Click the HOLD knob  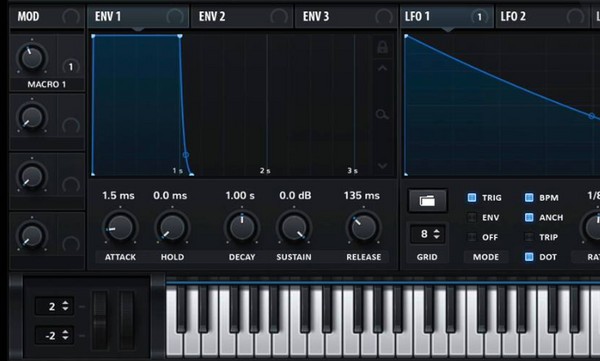[x=172, y=227]
